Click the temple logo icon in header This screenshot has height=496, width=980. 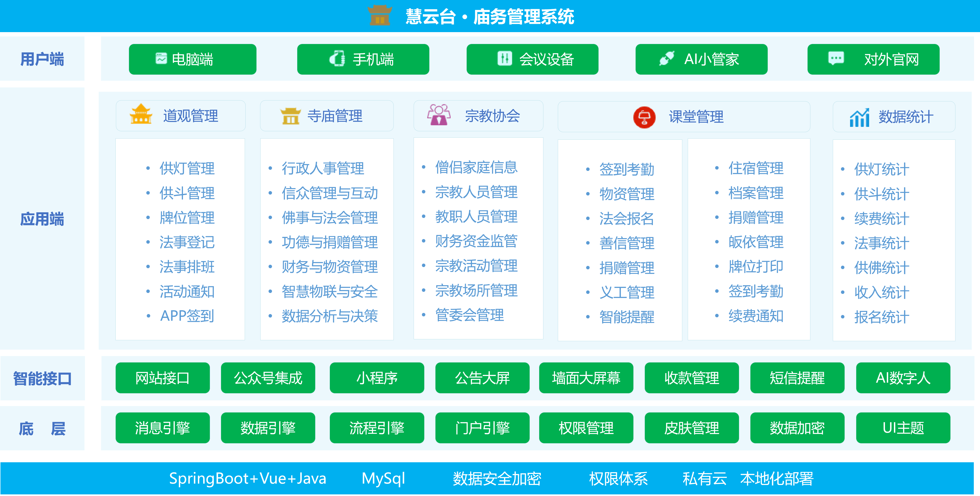[x=380, y=16]
